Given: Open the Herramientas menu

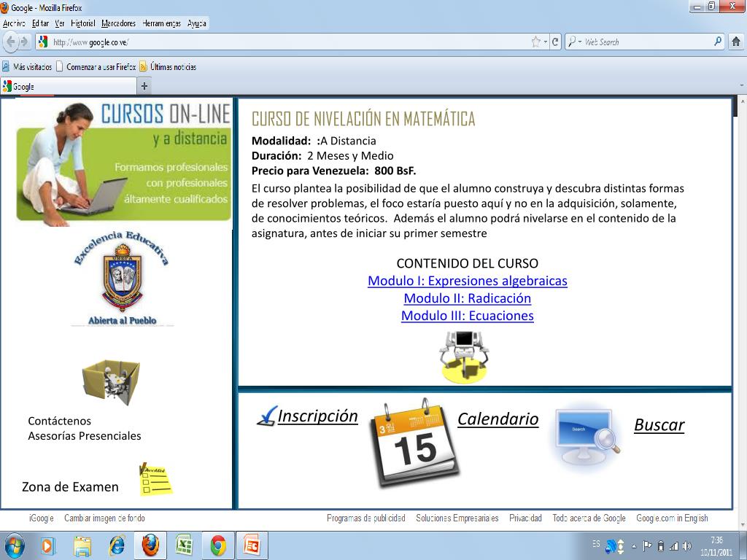Looking at the screenshot, I should [161, 23].
